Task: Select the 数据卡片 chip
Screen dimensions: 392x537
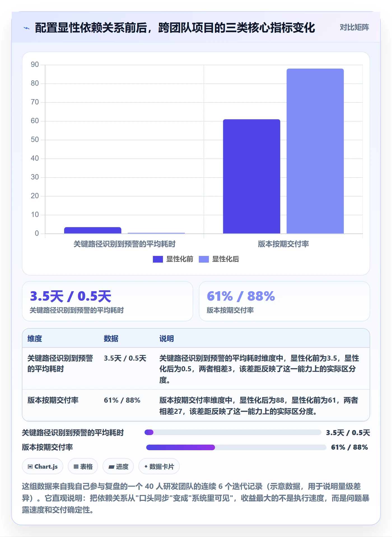Action: point(159,466)
